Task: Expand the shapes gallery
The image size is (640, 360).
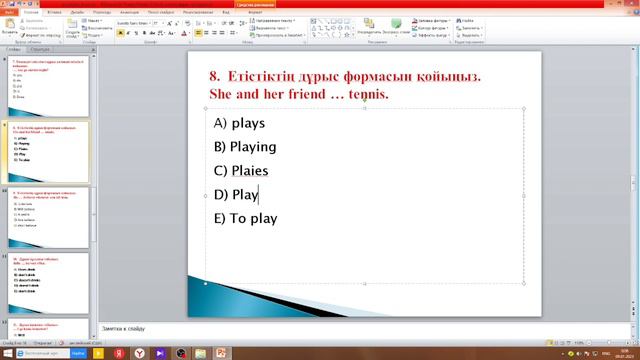Action: 353,36
